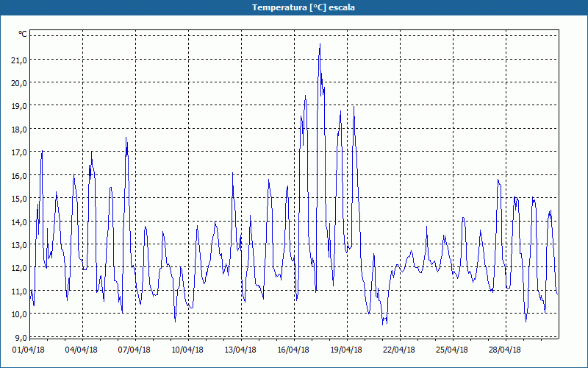
Task: Click the 22/04/18 date label
Action: 399,350
